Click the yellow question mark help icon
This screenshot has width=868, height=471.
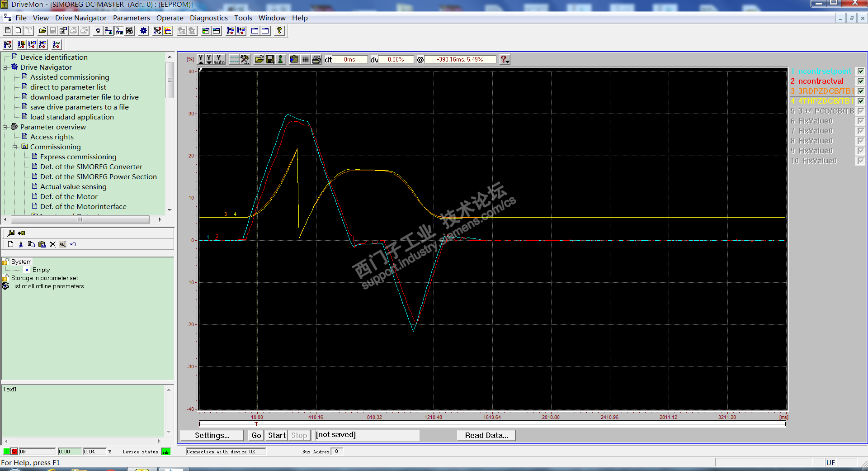279,31
